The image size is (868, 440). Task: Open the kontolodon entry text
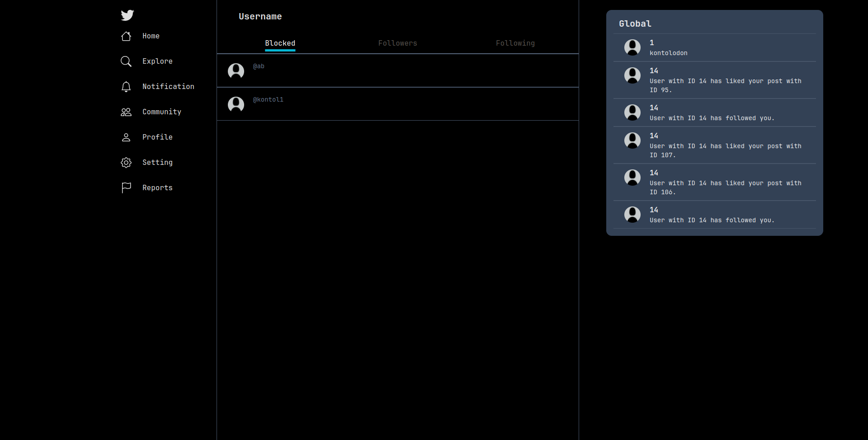pos(669,53)
